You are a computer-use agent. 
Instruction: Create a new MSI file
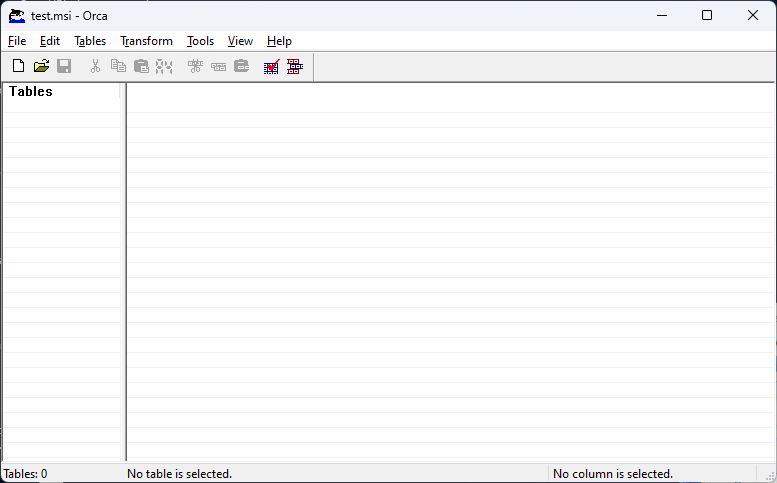click(x=18, y=66)
